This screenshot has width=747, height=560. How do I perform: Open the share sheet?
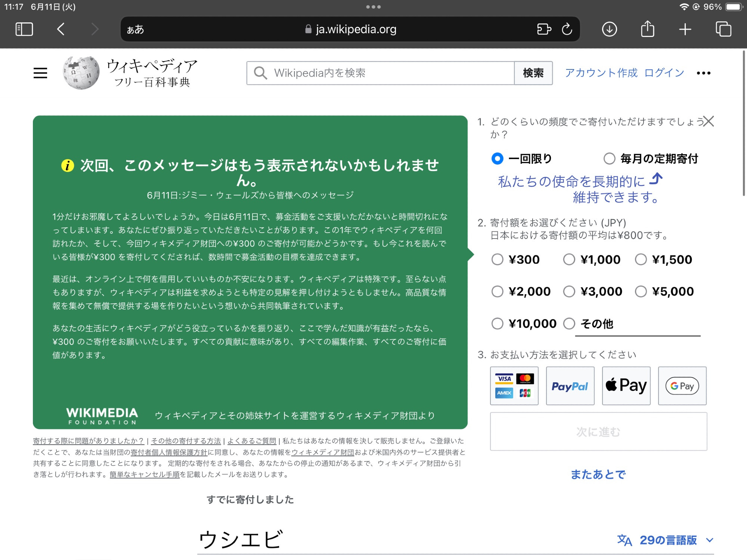point(648,29)
